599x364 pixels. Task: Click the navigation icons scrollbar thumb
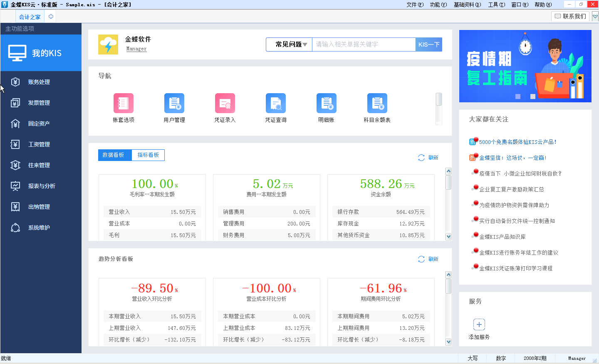tap(439, 99)
